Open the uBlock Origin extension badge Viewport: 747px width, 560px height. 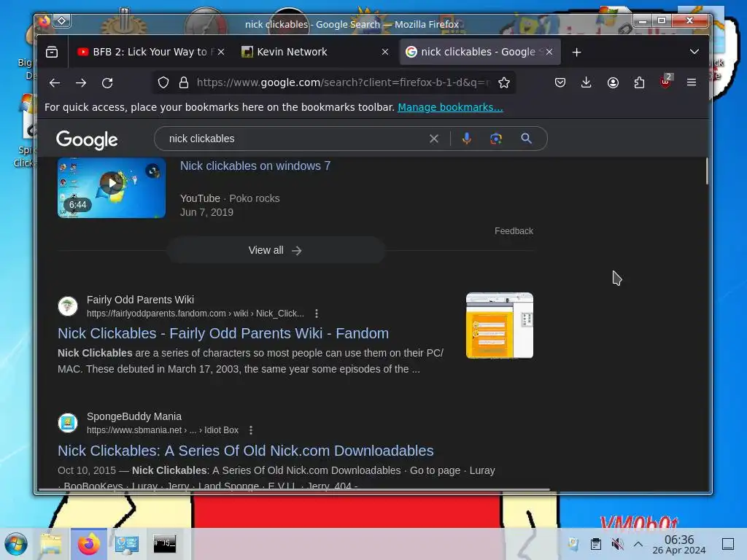pos(666,82)
